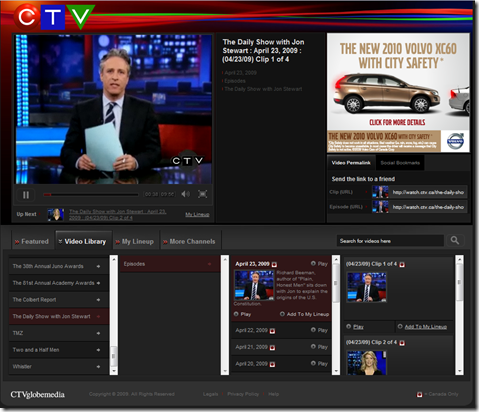Open the Privacy Policy footer link
Viewport: 479px width, 412px height.
243,394
